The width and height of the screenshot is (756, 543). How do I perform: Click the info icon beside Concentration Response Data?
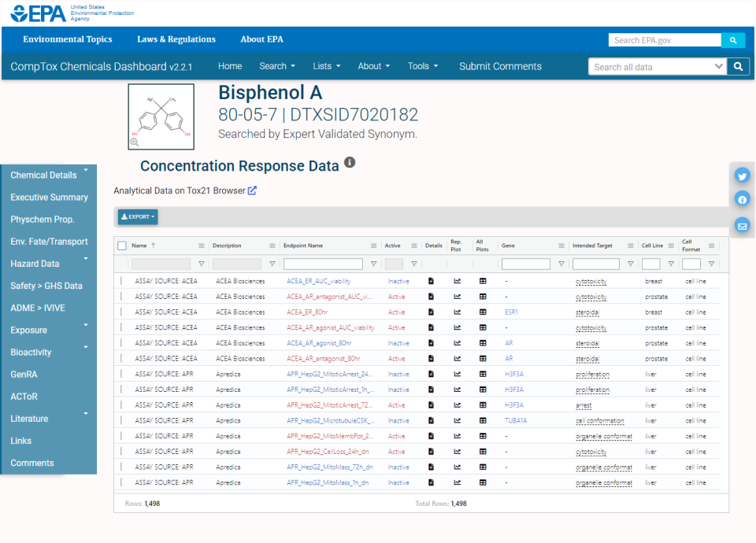click(349, 162)
